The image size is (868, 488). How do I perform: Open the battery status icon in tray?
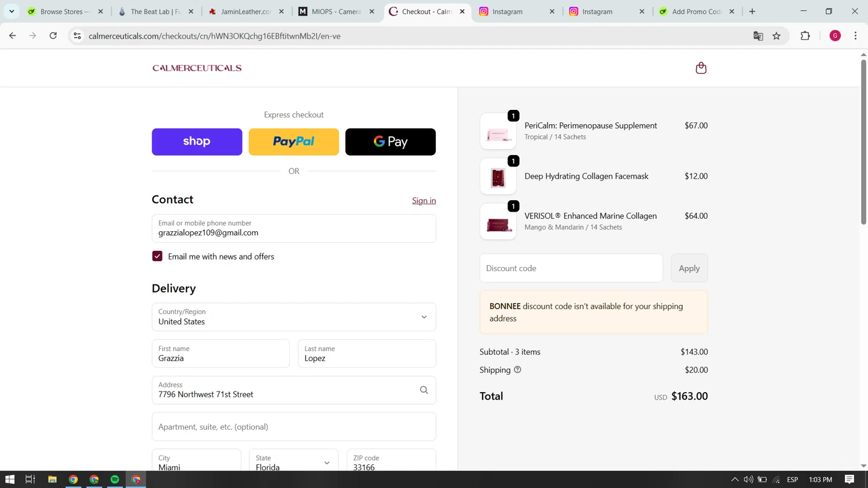pyautogui.click(x=762, y=479)
